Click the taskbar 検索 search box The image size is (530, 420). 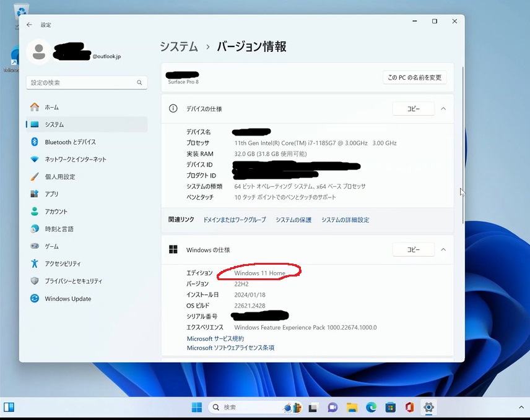click(x=256, y=408)
